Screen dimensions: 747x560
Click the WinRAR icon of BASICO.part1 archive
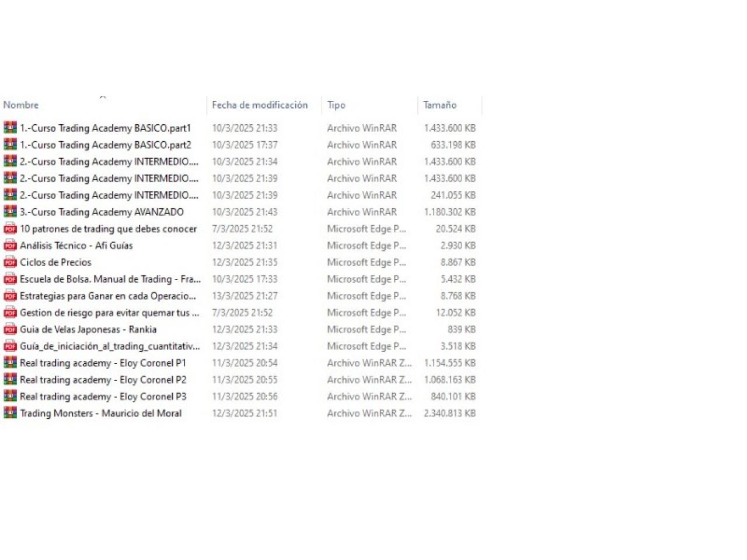[x=11, y=128]
